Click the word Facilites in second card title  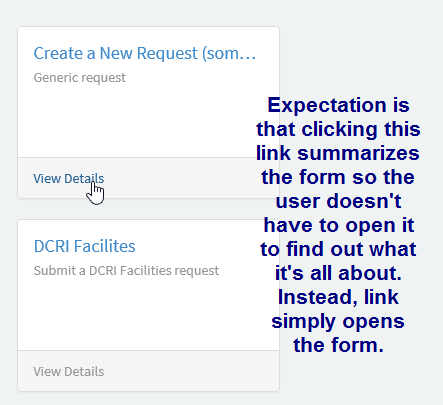(x=105, y=246)
